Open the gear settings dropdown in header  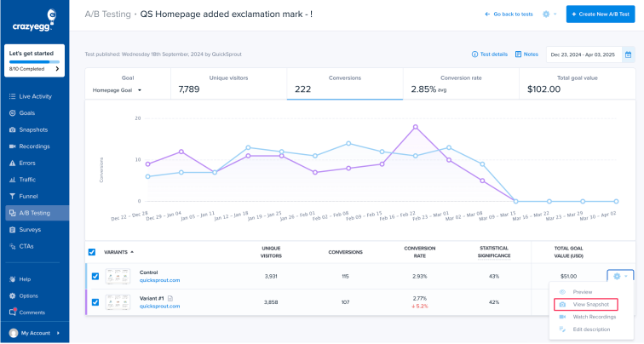click(549, 14)
